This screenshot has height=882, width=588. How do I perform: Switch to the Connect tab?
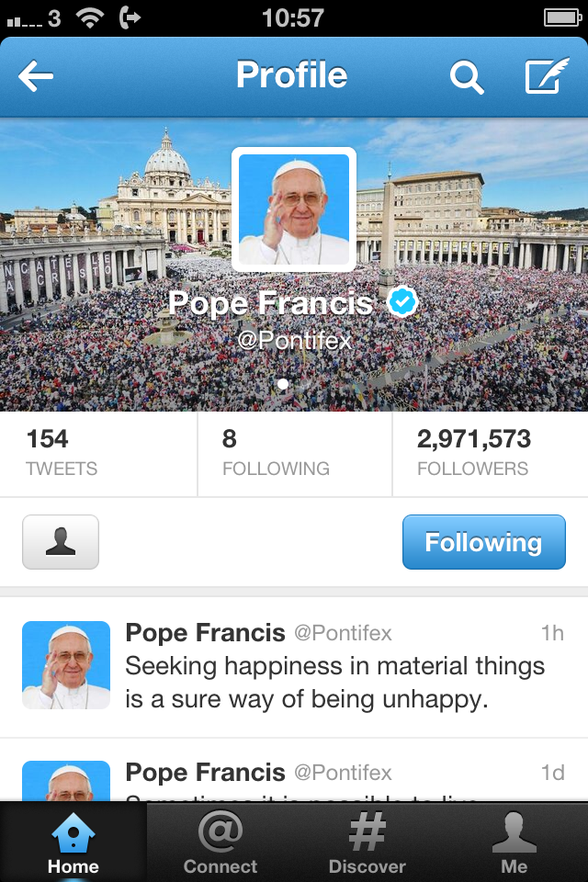pos(220,842)
